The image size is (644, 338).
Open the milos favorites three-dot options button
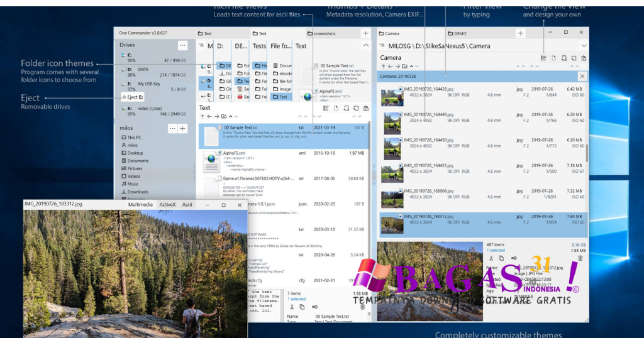point(172,128)
